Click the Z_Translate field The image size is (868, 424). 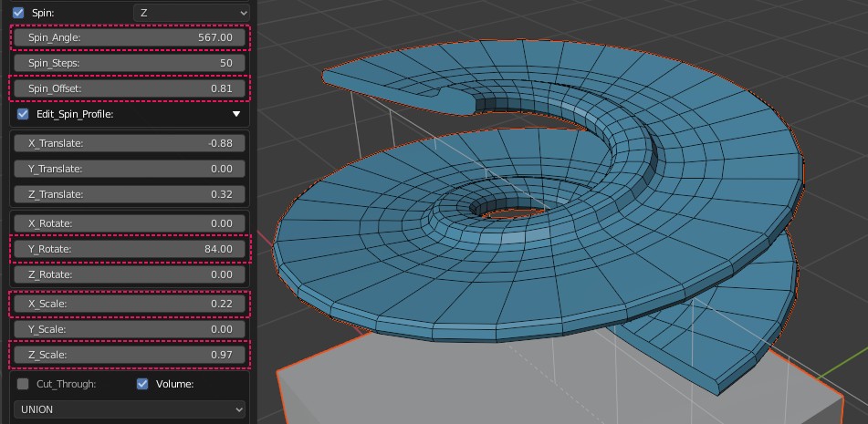coord(129,194)
